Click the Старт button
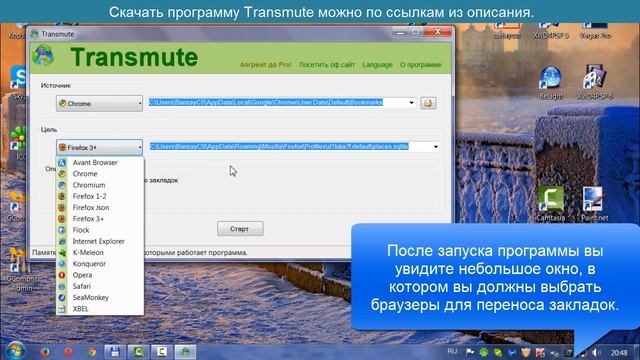 [240, 229]
